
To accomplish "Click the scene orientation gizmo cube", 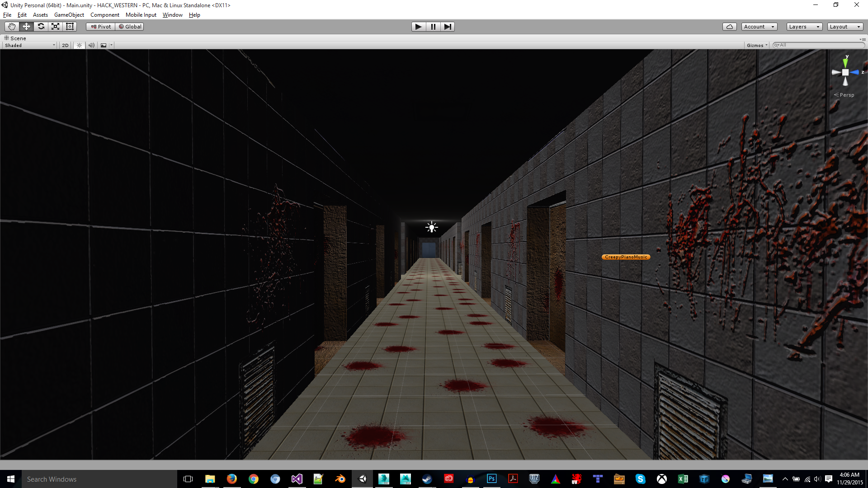I will pyautogui.click(x=845, y=72).
